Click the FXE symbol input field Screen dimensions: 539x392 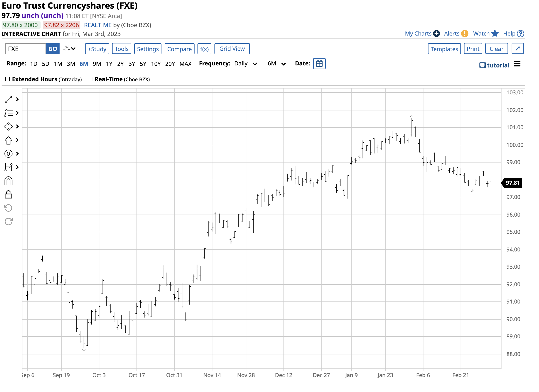click(25, 49)
